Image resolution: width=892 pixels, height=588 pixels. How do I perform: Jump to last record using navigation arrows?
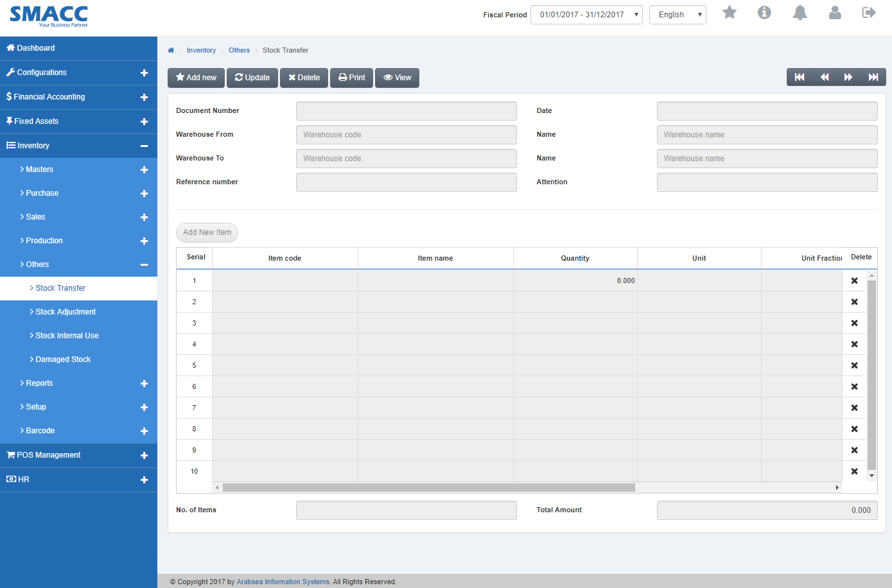[x=873, y=77]
